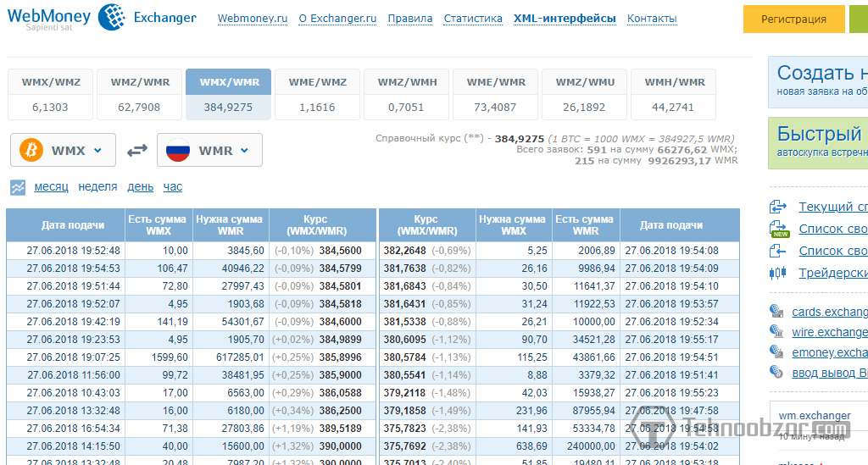This screenshot has height=465, width=868.
Task: Select the WMZ/WMH pair tab
Action: point(407,94)
